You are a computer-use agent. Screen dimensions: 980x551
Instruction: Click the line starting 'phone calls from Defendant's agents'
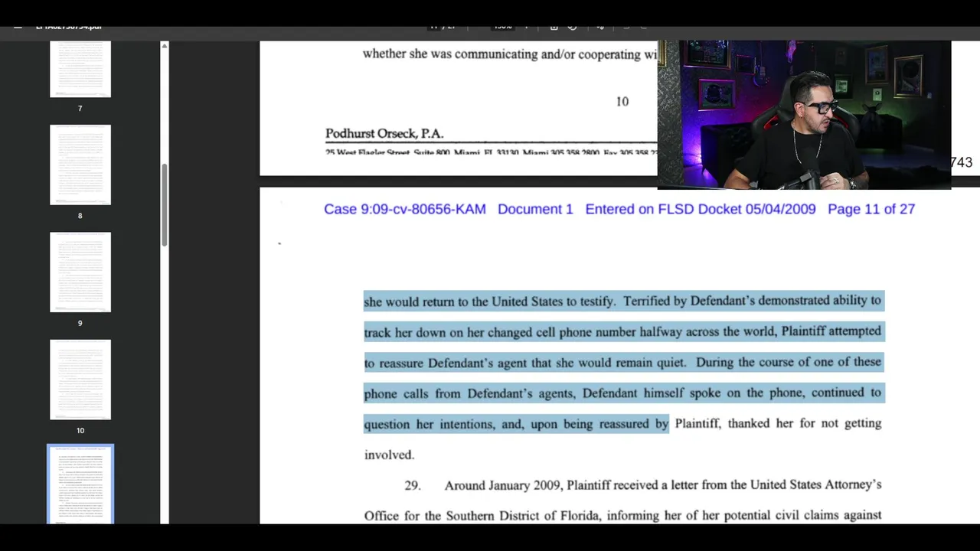[x=623, y=393]
